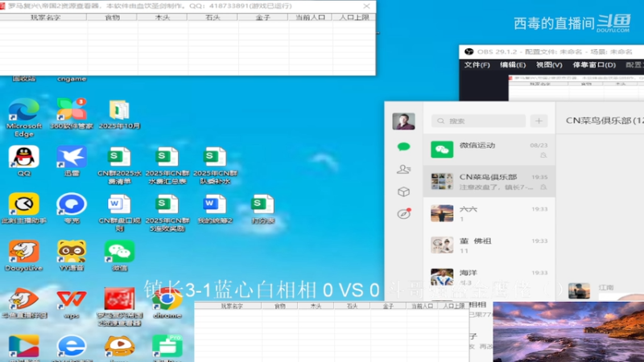Launch chrome browser shortcut
The image size is (644, 362).
click(x=167, y=303)
